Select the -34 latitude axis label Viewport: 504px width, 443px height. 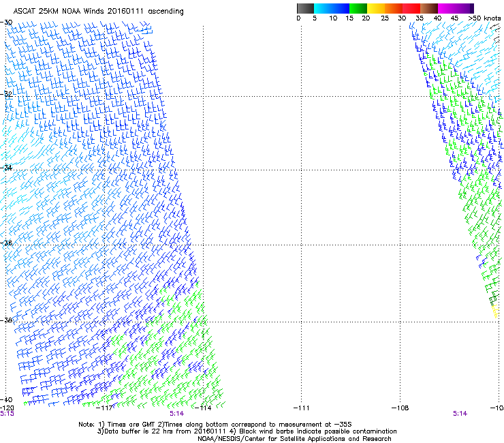[x=6, y=168]
